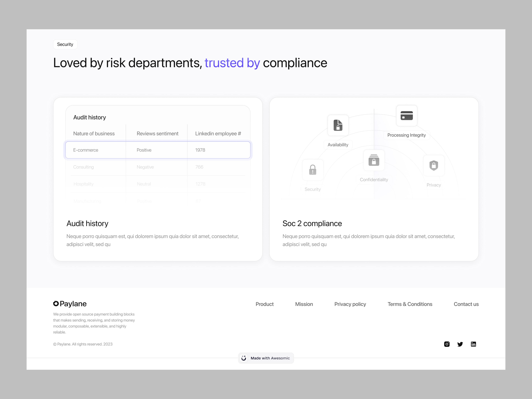Click the Made with Awesomic badge
The height and width of the screenshot is (399, 532).
(266, 358)
